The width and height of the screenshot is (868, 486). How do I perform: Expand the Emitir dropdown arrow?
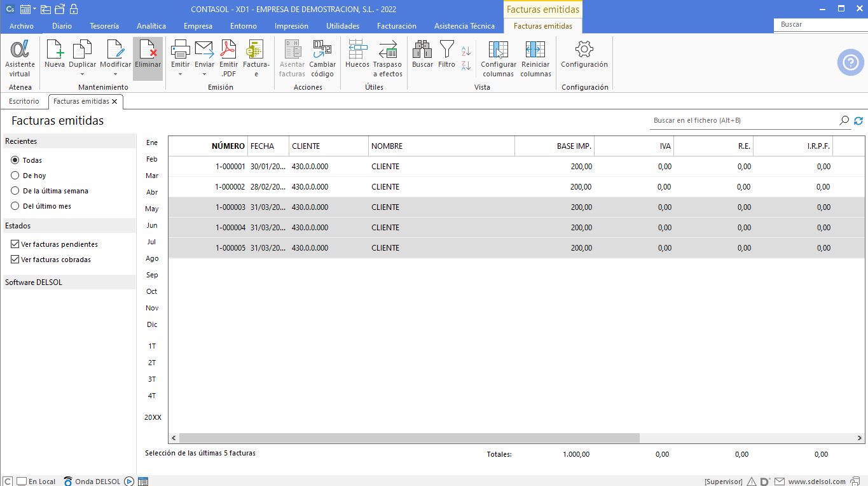point(180,74)
